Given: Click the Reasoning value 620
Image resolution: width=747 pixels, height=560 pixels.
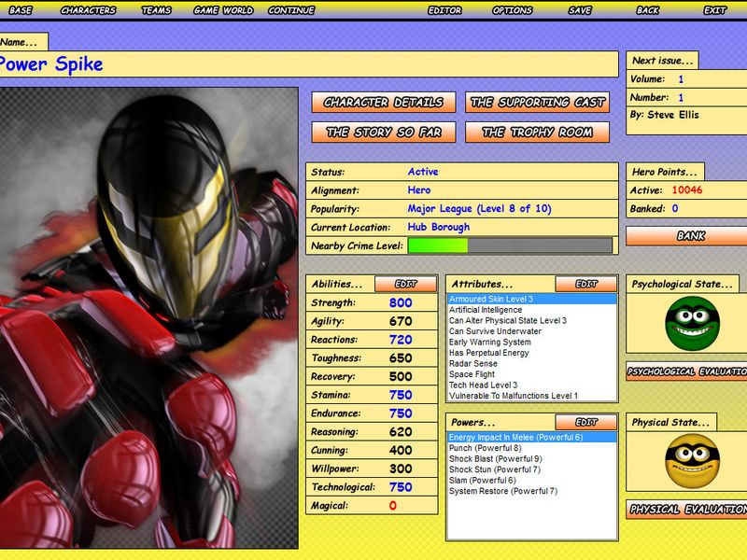Looking at the screenshot, I should pyautogui.click(x=401, y=432).
